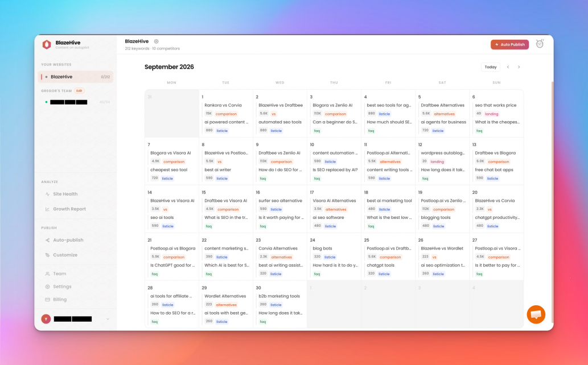The image size is (588, 365).
Task: Click the Settings gear icon in sidebar
Action: point(48,287)
